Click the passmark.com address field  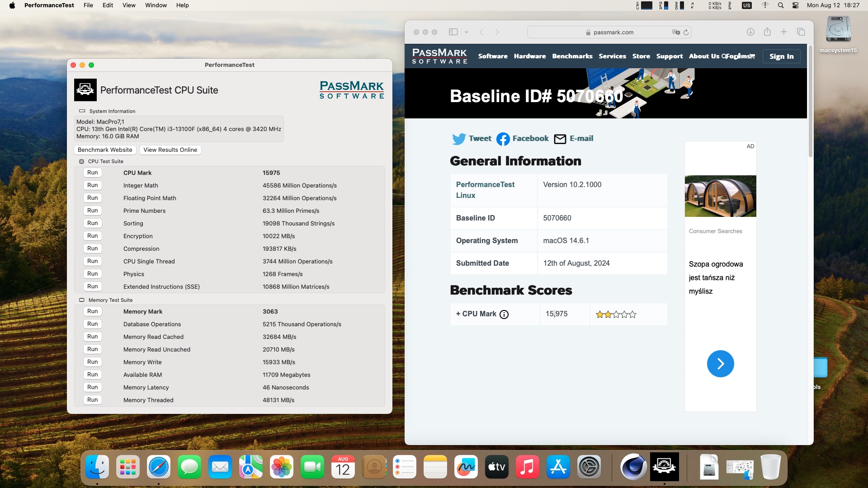613,32
